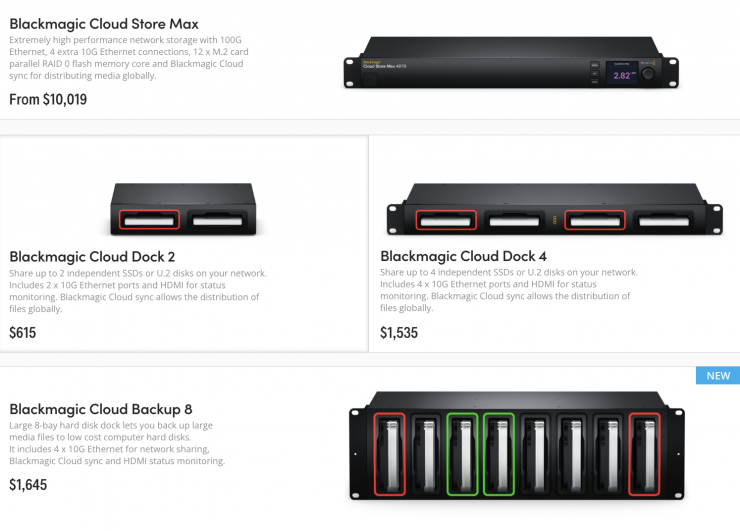Click the LCD screen on Cloud Store Max
Screen dimensions: 740x531
(x=620, y=74)
